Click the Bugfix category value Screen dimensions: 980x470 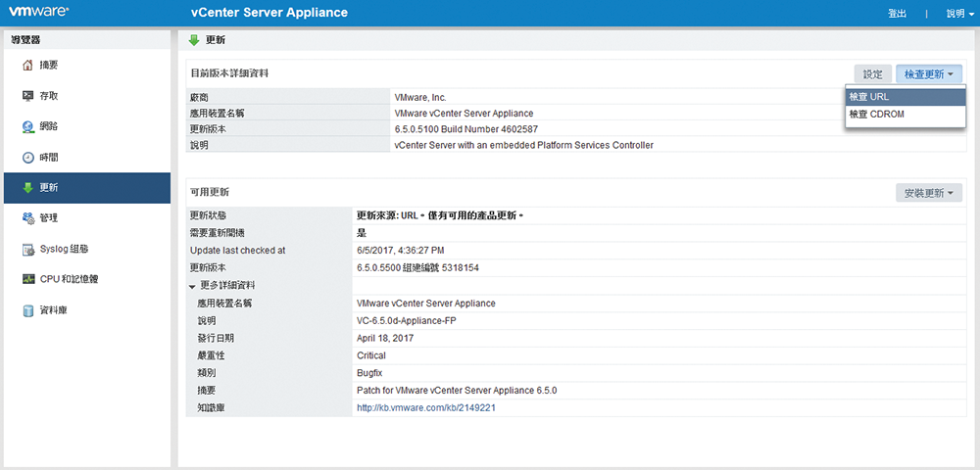pos(368,373)
